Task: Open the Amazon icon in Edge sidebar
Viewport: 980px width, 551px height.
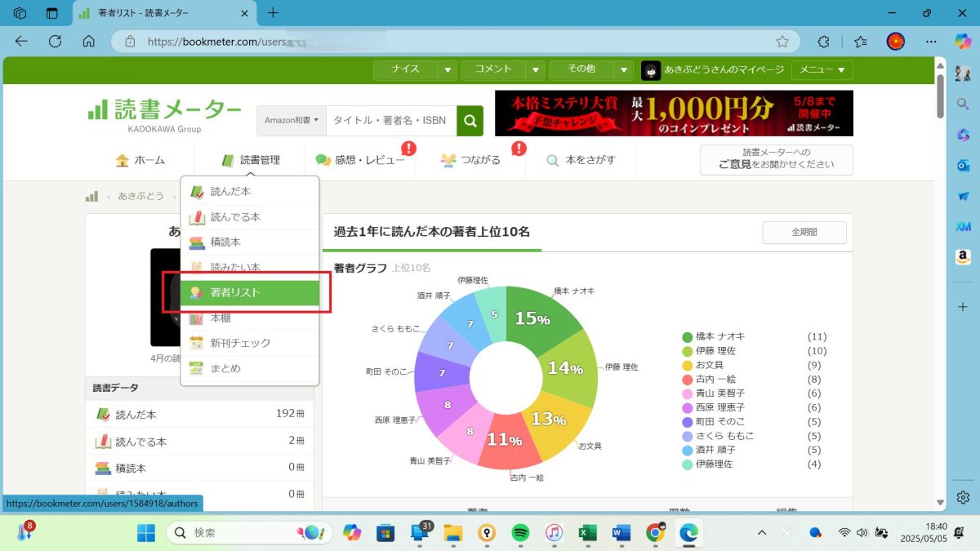Action: (963, 257)
